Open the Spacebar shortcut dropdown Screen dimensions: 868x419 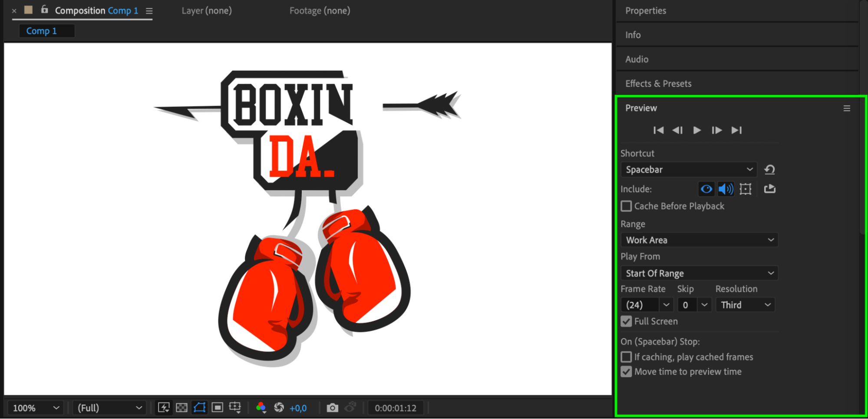[x=689, y=170]
